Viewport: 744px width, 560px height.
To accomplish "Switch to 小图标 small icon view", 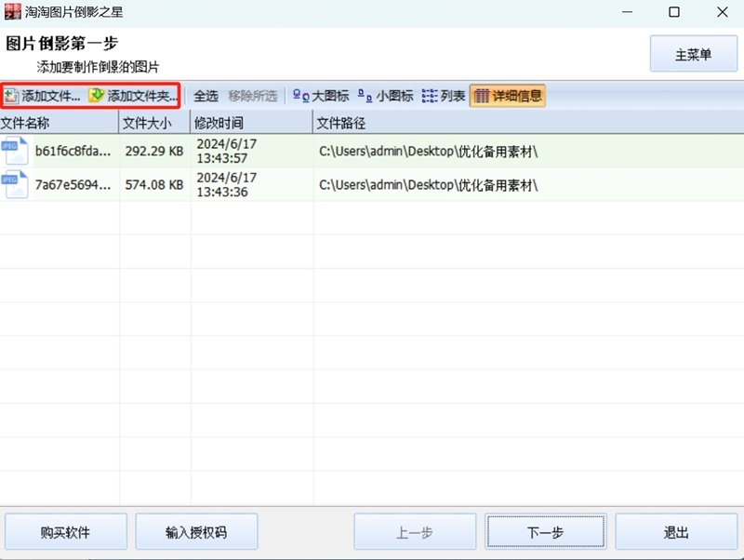I will [385, 96].
